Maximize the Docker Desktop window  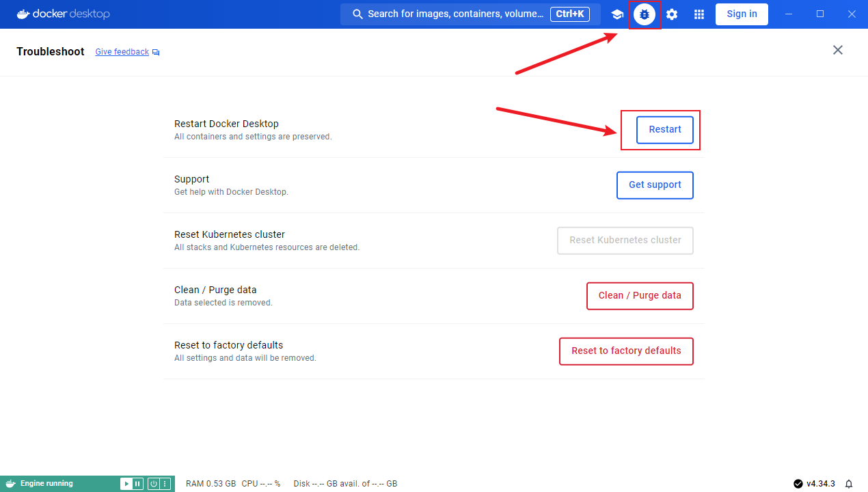pos(820,14)
